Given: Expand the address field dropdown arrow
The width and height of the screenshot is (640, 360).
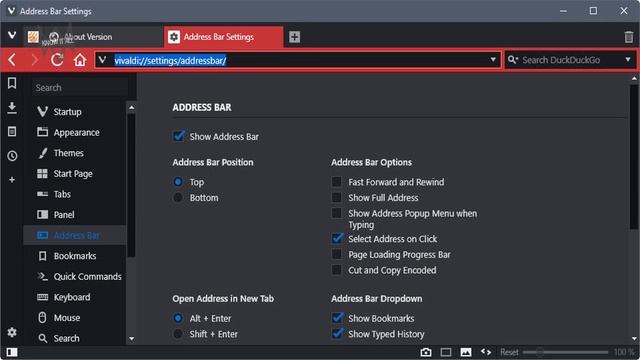Looking at the screenshot, I should (493, 60).
